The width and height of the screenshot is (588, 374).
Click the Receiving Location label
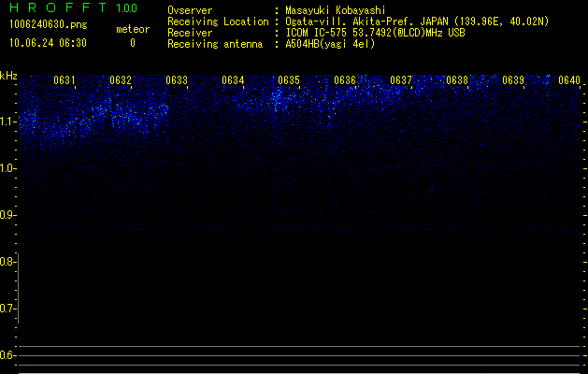(218, 22)
